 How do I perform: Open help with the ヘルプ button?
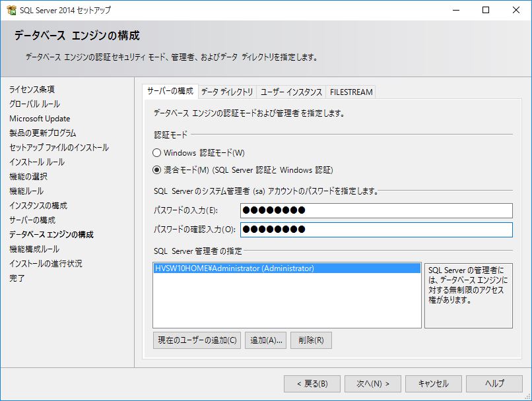pyautogui.click(x=494, y=384)
